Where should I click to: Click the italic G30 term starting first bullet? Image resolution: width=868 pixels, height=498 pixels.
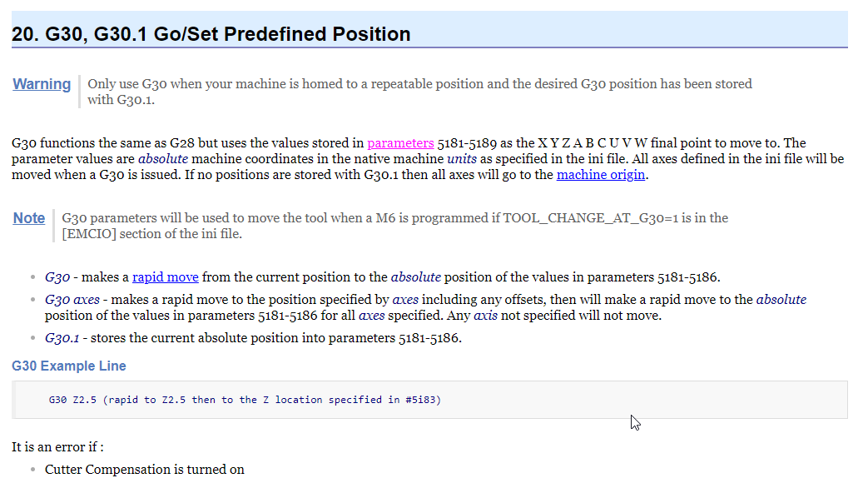57,277
